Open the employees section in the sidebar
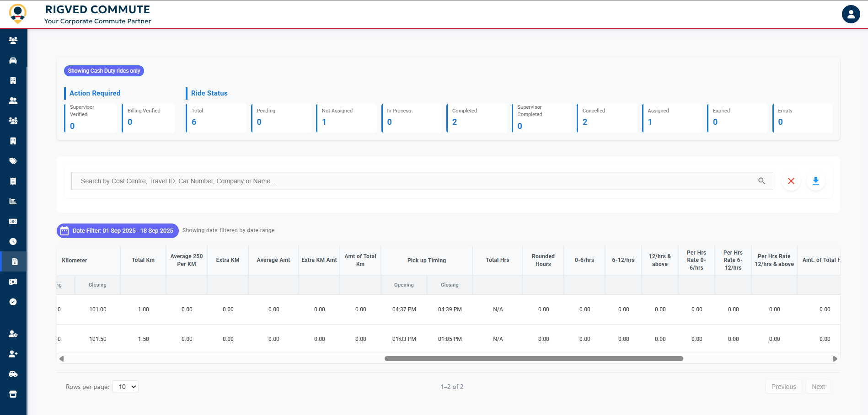Screen dimensions: 868x415 tap(13, 40)
